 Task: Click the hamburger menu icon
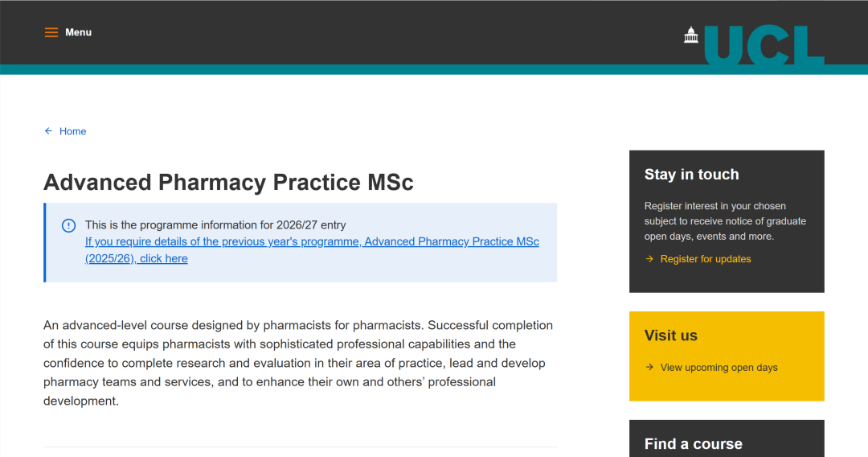point(51,32)
